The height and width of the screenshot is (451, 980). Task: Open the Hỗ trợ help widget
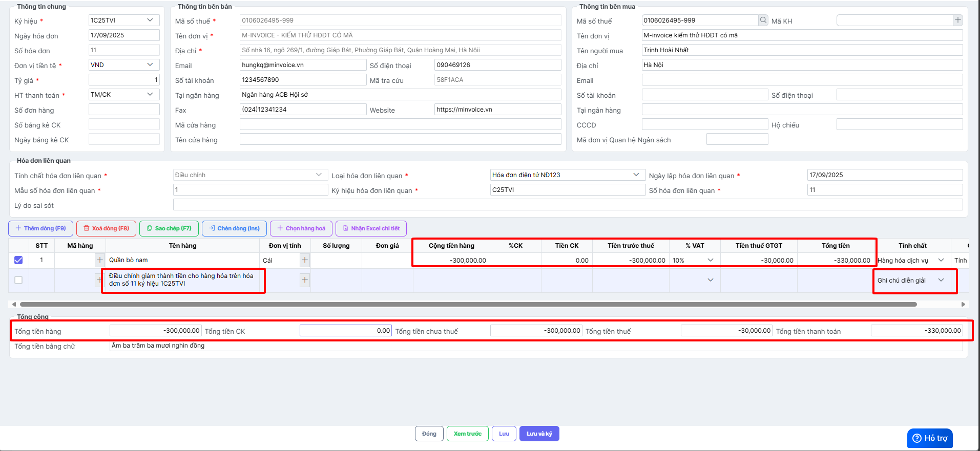click(x=930, y=438)
